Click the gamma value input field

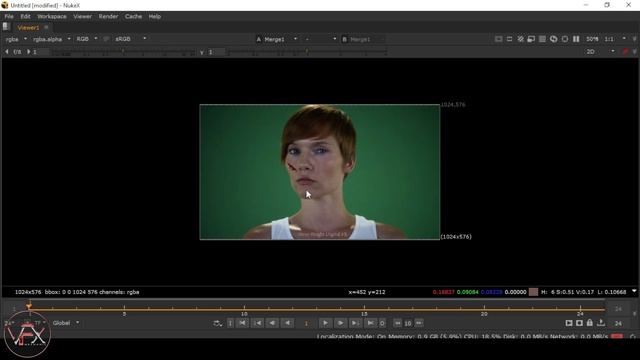(216, 52)
